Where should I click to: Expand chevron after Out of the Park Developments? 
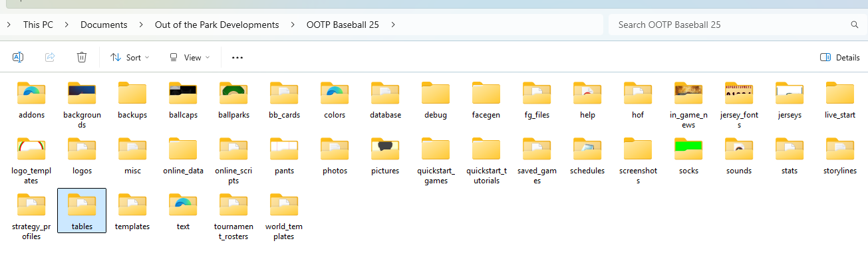(293, 25)
